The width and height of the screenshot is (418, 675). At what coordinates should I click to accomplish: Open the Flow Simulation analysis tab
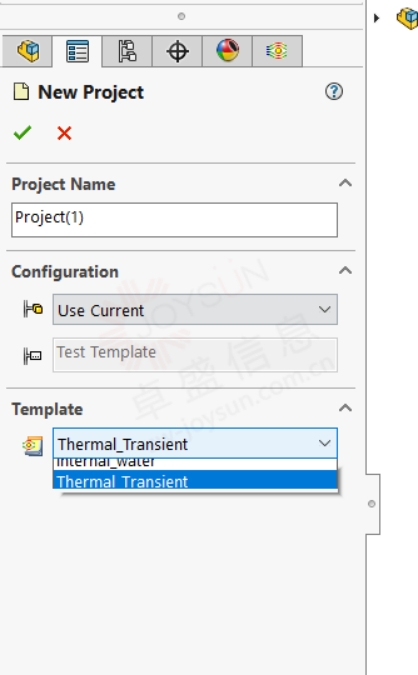click(x=277, y=52)
